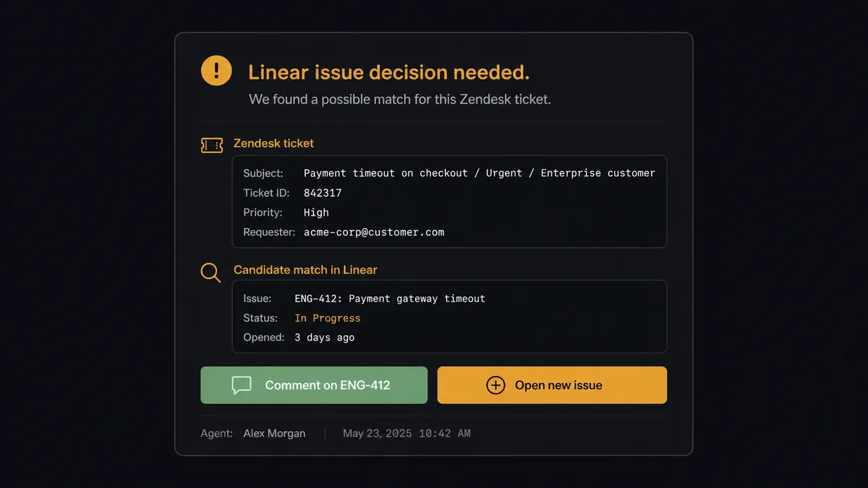The width and height of the screenshot is (868, 488).
Task: Click the 'Priority:' field label
Action: coord(263,213)
